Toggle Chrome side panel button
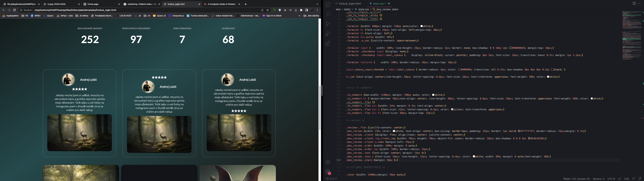 pyautogui.click(x=307, y=10)
